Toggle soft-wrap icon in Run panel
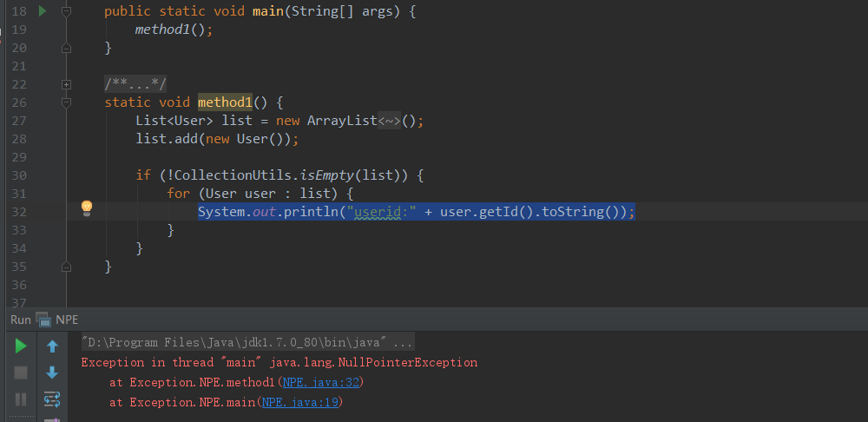Viewport: 868px width, 422px height. 52,399
